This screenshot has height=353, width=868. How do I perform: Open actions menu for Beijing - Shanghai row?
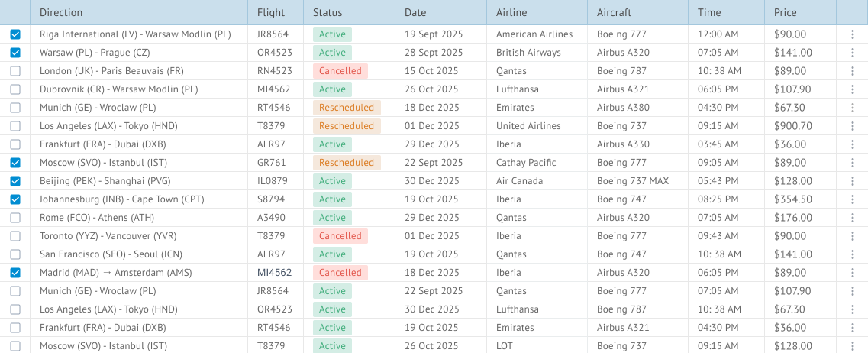point(852,180)
